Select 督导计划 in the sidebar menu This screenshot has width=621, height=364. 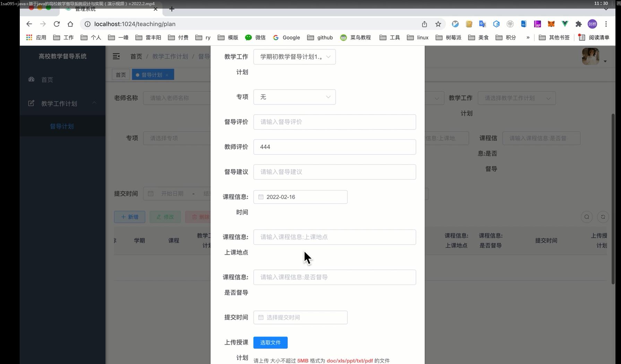pyautogui.click(x=62, y=126)
